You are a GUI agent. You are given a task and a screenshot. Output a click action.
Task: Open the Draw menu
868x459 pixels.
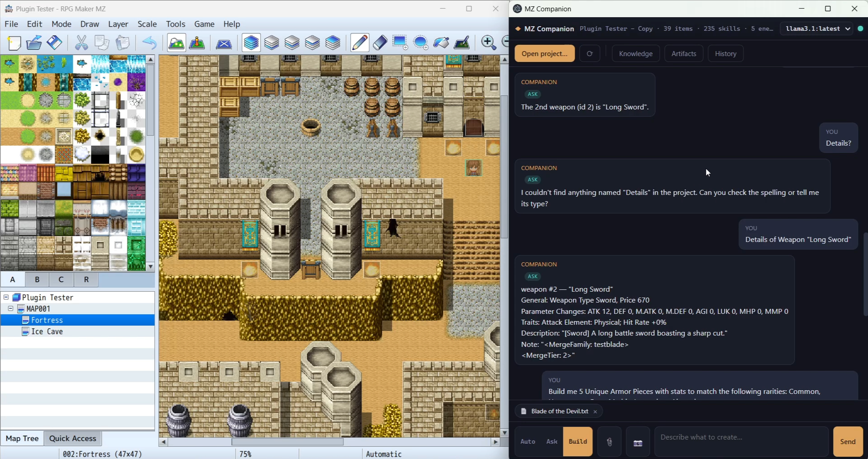coord(90,24)
